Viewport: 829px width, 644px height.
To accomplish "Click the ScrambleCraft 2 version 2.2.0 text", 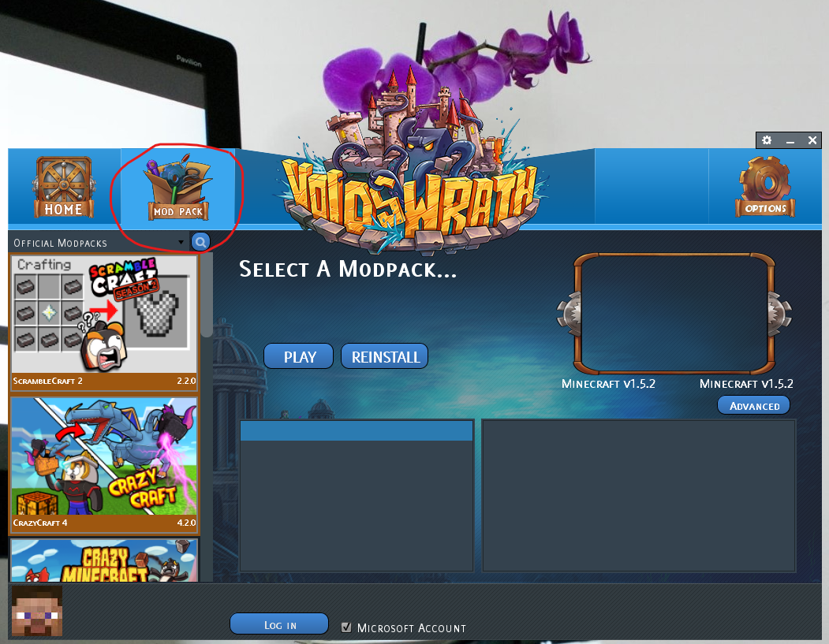I will coord(186,381).
